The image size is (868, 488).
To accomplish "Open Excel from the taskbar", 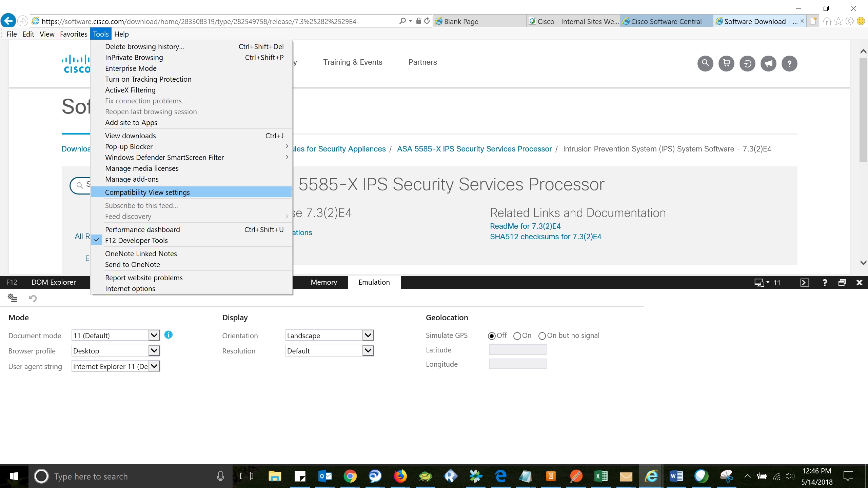I will pyautogui.click(x=601, y=476).
